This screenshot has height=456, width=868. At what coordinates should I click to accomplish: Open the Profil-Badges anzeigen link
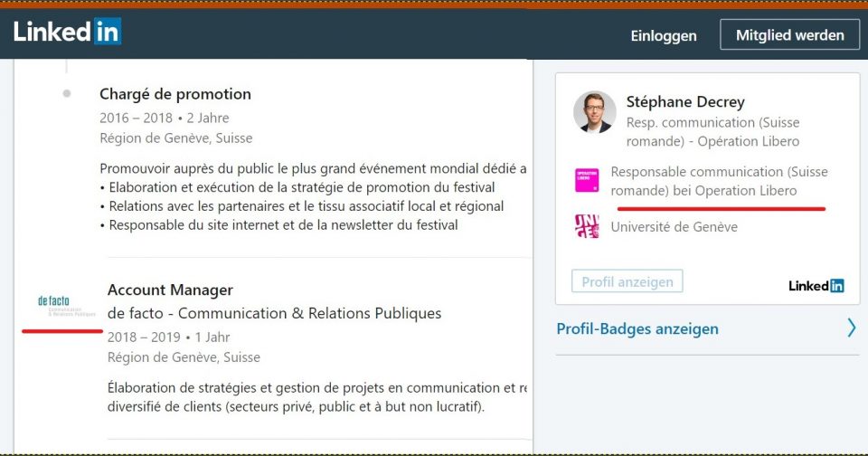[637, 328]
